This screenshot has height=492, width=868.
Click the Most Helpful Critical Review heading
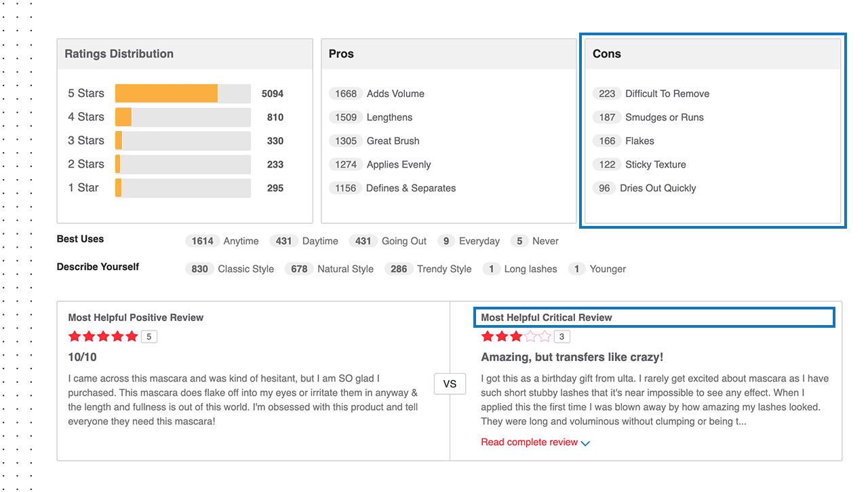coord(547,318)
